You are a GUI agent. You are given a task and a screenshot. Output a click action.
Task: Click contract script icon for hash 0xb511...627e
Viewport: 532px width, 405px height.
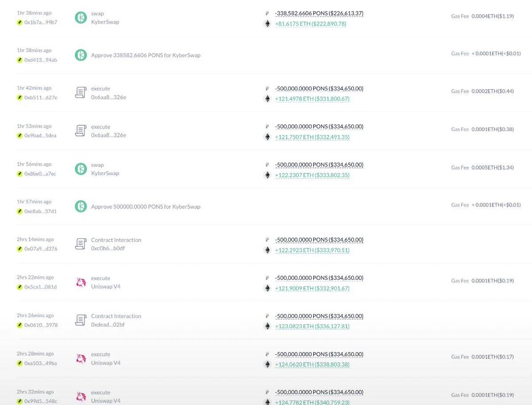tap(81, 93)
